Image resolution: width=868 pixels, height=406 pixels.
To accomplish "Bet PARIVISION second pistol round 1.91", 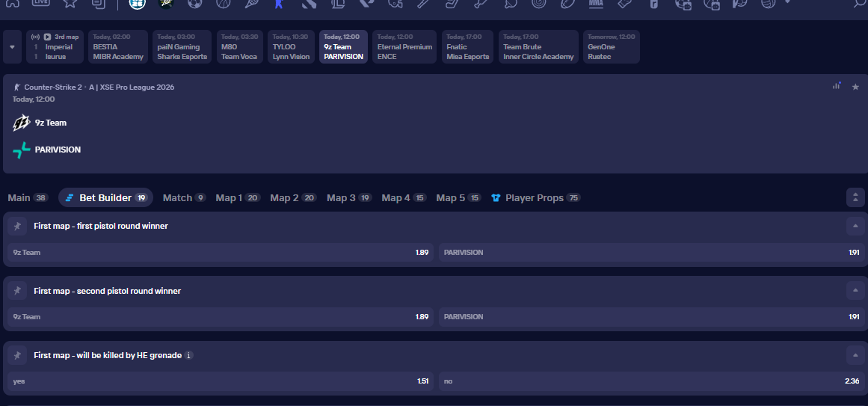I will click(x=651, y=317).
